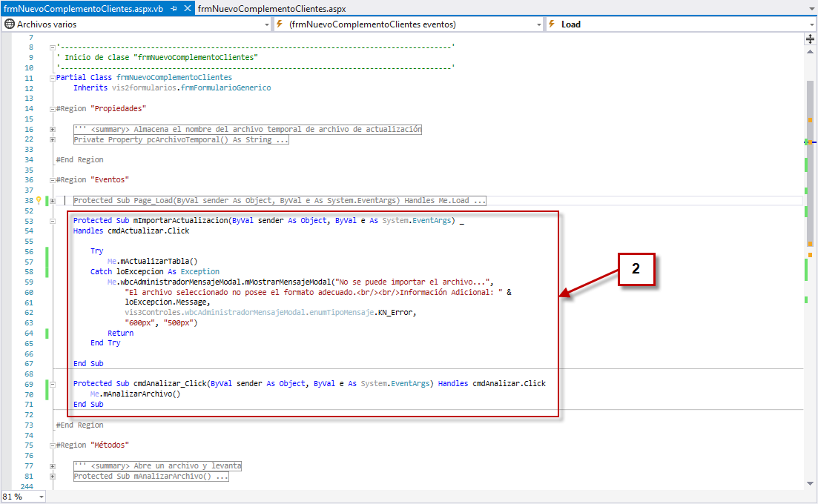This screenshot has width=818, height=504.
Task: Click the lightbulb quick actions icon
Action: [39, 200]
